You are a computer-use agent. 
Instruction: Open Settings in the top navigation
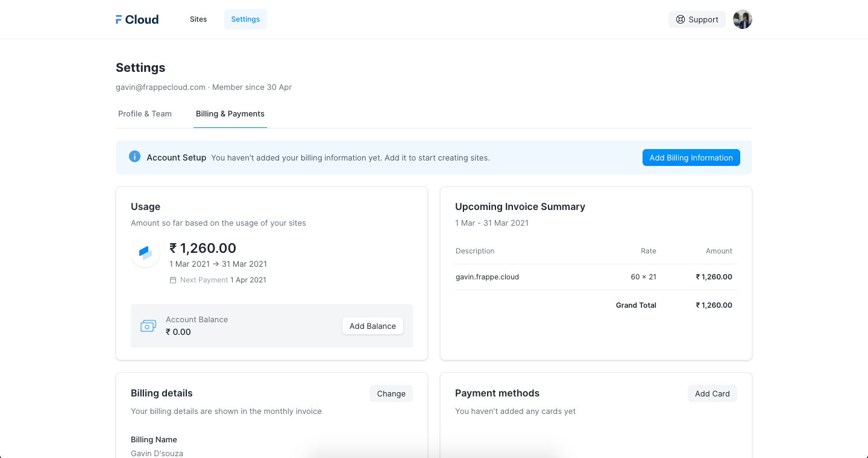coord(245,19)
